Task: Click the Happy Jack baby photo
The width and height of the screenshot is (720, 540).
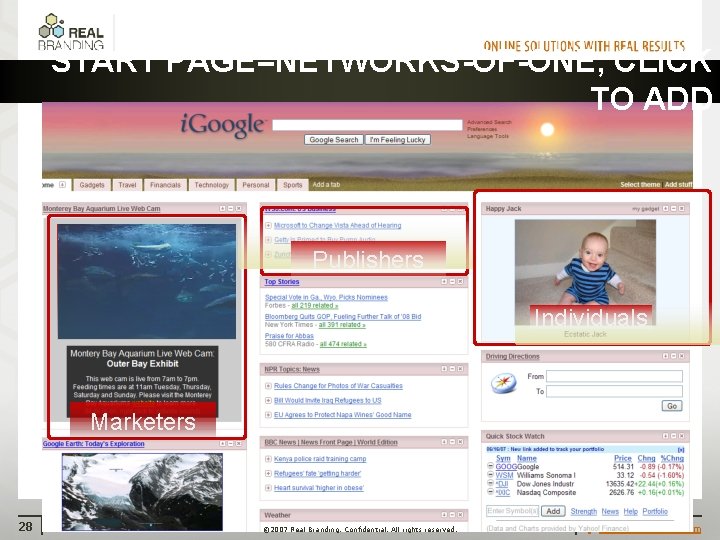Action: coord(585,272)
